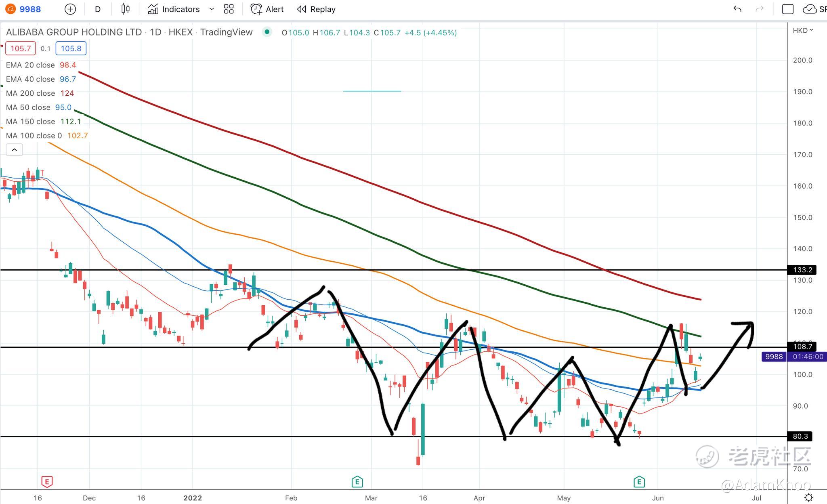Open the indicator templates grid icon
Screen dimensions: 827x504
(229, 9)
